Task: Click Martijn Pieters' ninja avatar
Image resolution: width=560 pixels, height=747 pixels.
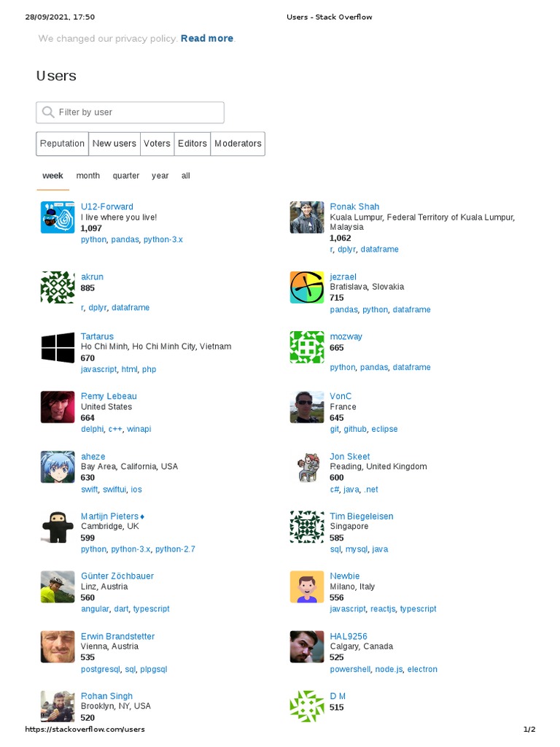Action: pyautogui.click(x=58, y=527)
